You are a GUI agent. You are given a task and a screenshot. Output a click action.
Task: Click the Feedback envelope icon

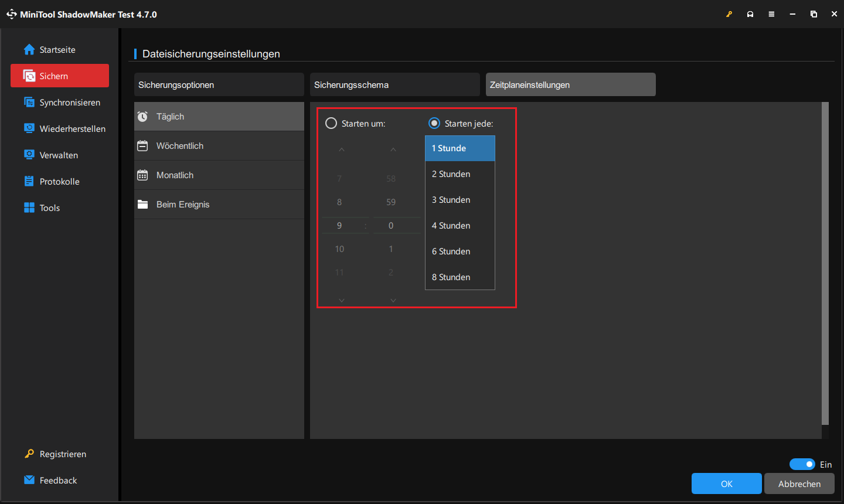pyautogui.click(x=29, y=480)
